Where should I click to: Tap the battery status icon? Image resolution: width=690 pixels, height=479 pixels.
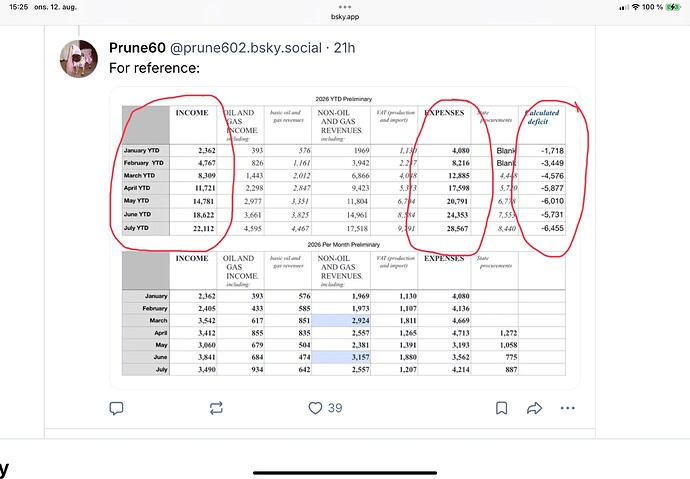tap(673, 7)
